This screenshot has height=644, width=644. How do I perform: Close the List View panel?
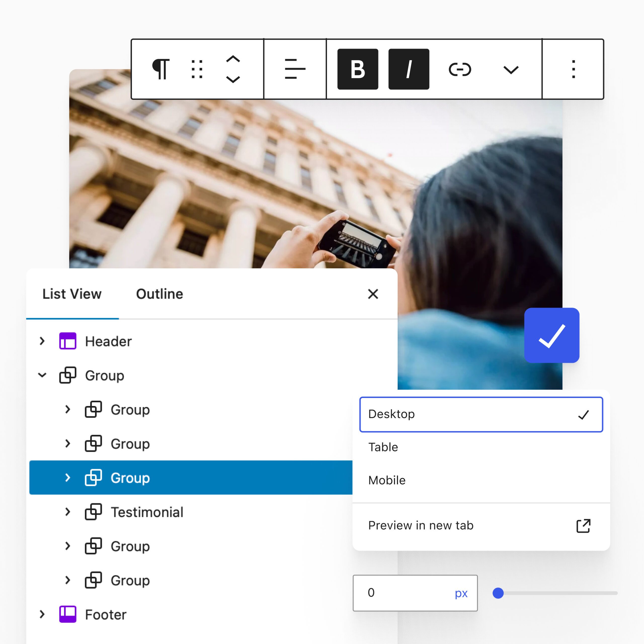373,294
